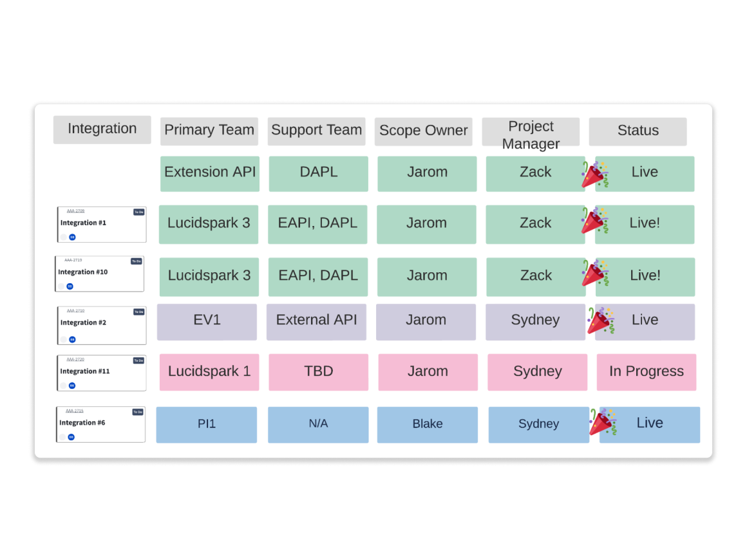
Task: Open the AAA-2715 issue link
Action: tap(75, 411)
